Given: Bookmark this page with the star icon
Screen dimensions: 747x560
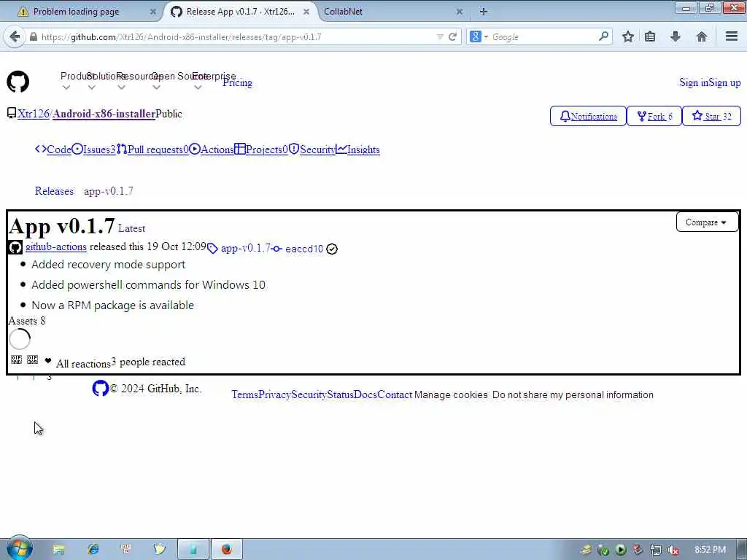Looking at the screenshot, I should pyautogui.click(x=628, y=36).
